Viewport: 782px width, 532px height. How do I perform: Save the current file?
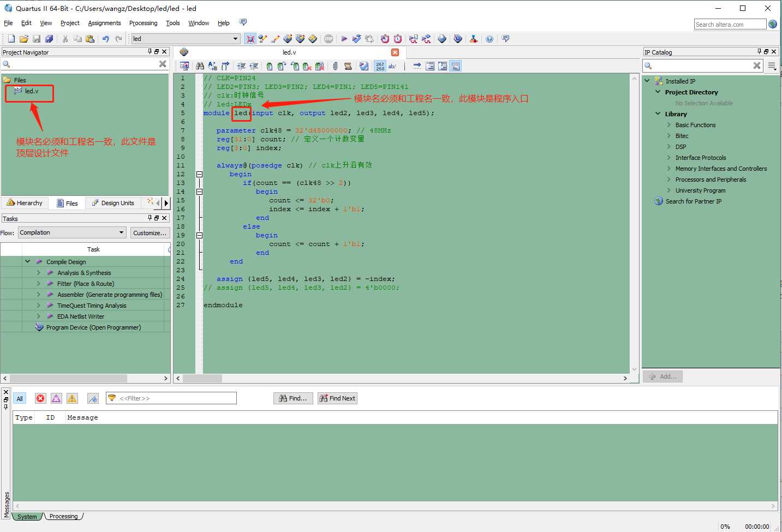[x=37, y=39]
